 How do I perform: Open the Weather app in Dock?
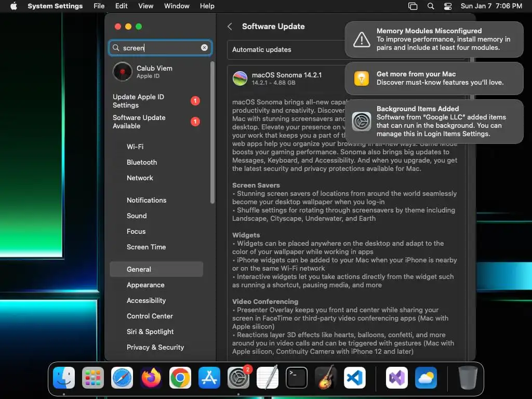[x=426, y=378]
